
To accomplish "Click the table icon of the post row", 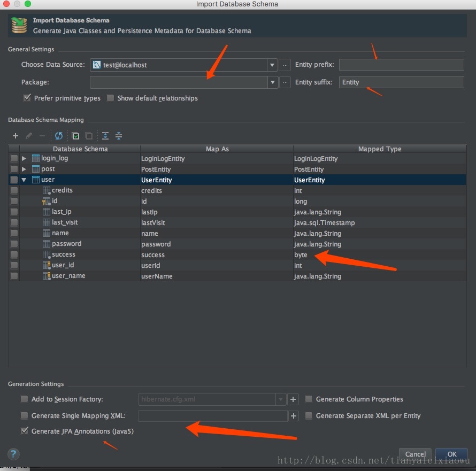I will point(36,169).
